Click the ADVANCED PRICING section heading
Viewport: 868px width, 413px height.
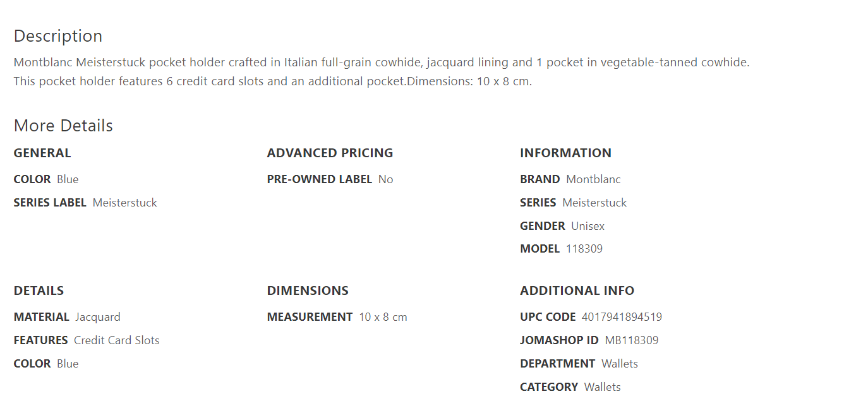coord(330,153)
